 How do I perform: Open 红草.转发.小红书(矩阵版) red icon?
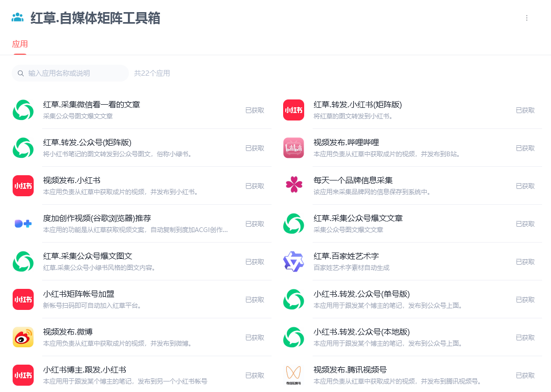[x=294, y=110]
